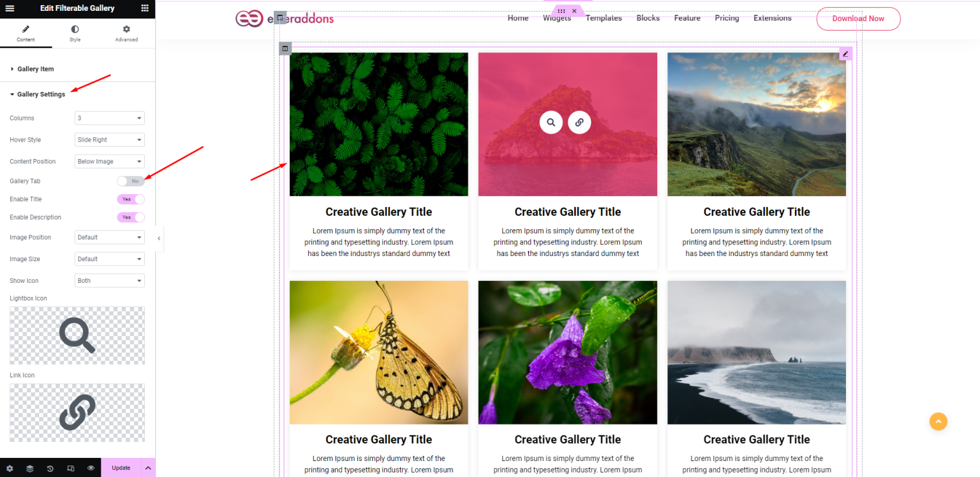Open Responsive Mode icon
Screen dimensions: 980x477
coord(70,467)
